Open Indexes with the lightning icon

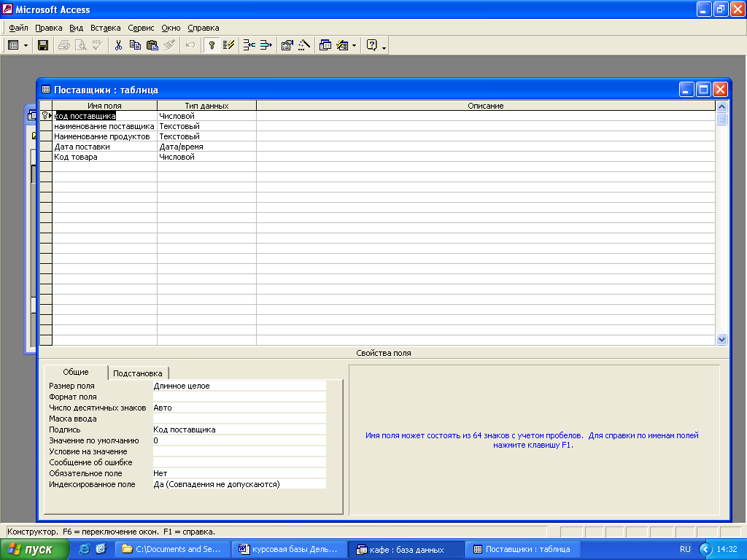228,45
